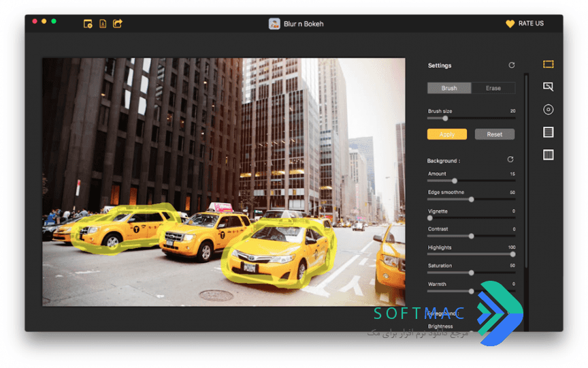Click the Highlights slider handle

point(512,254)
